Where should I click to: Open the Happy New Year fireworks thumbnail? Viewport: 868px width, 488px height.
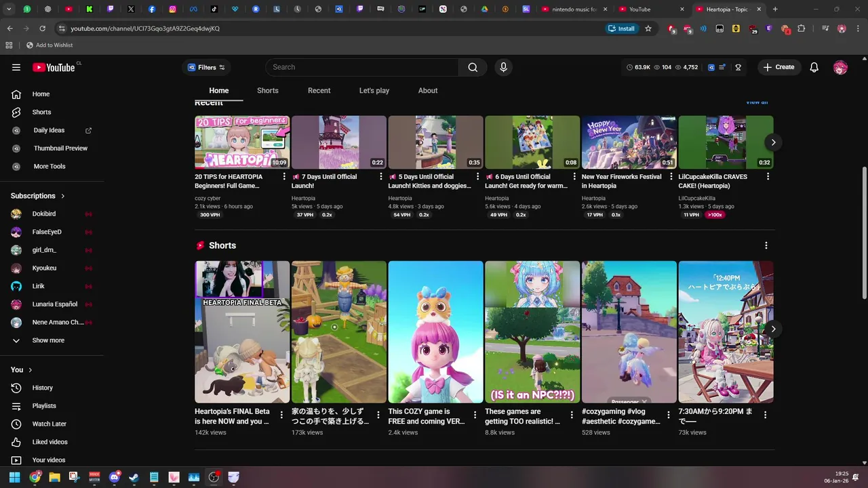pos(629,142)
